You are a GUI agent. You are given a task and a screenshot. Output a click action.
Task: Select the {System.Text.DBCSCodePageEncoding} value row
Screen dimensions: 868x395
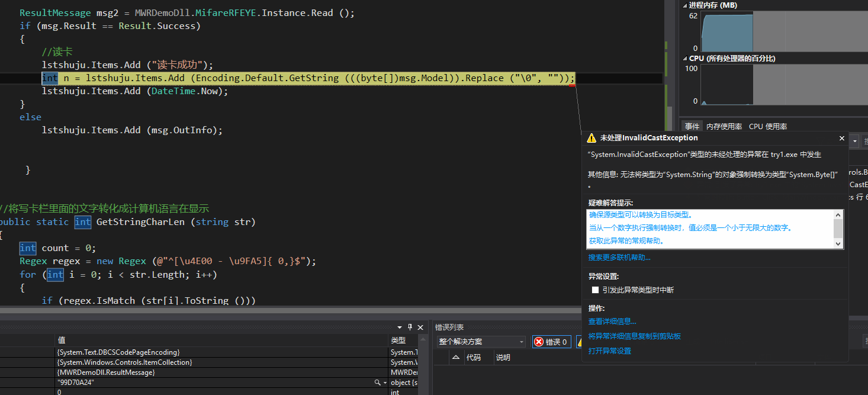coord(221,352)
